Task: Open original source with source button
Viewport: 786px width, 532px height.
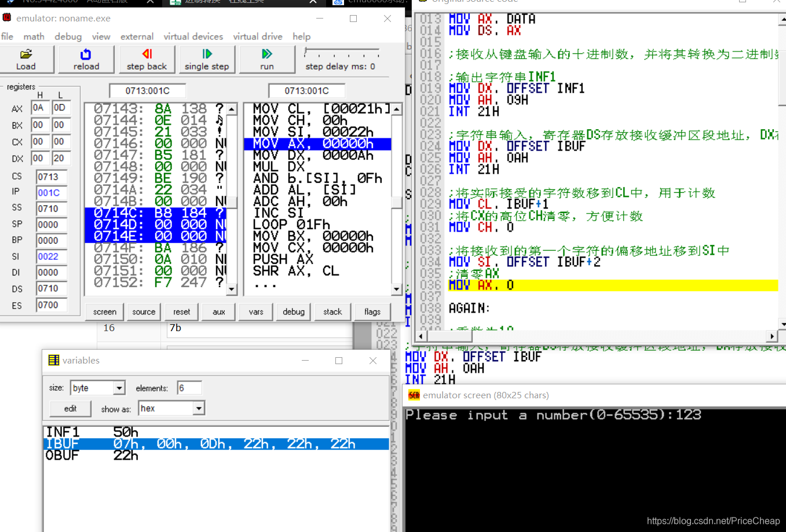Action: (144, 311)
